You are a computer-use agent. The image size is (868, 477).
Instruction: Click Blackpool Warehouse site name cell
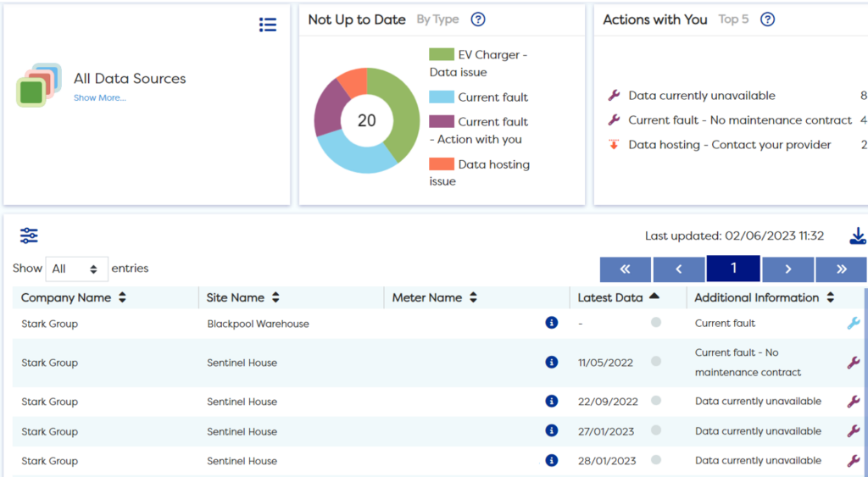258,324
